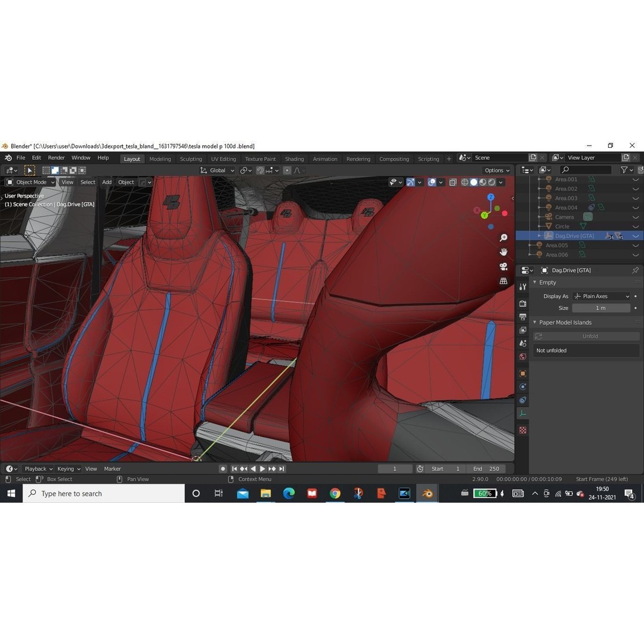Click the Unfold button
644x644 pixels.
(586, 336)
